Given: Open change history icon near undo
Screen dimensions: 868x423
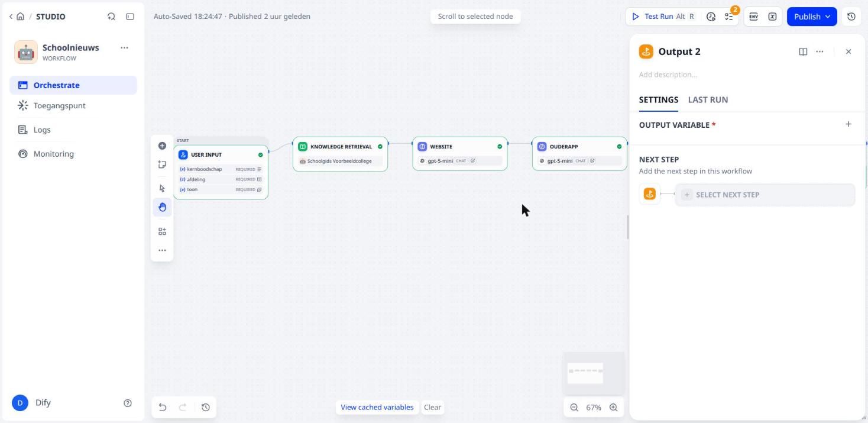Looking at the screenshot, I should [x=206, y=407].
